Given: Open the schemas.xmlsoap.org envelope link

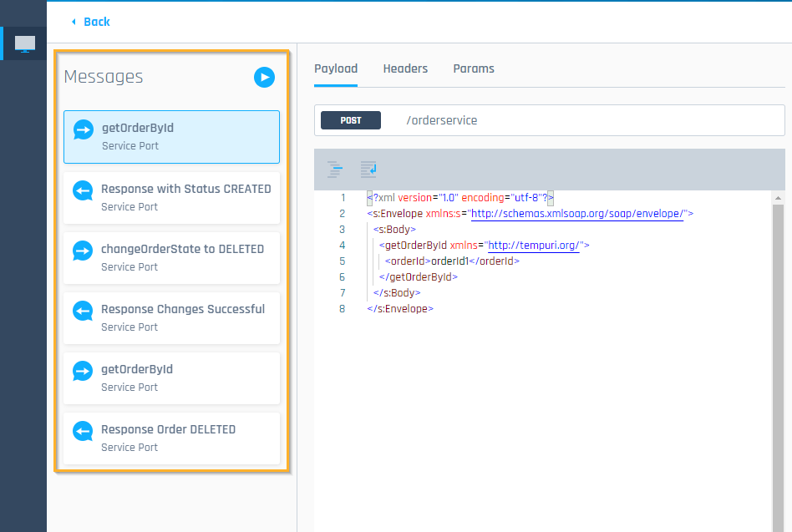Looking at the screenshot, I should pos(577,214).
